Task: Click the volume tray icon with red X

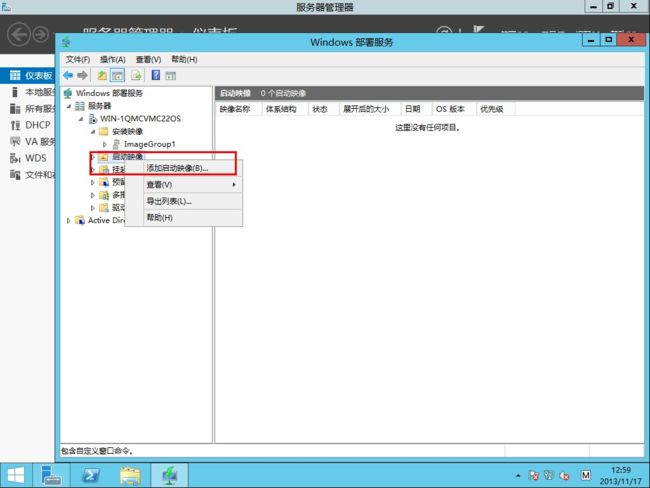Action: (564, 476)
